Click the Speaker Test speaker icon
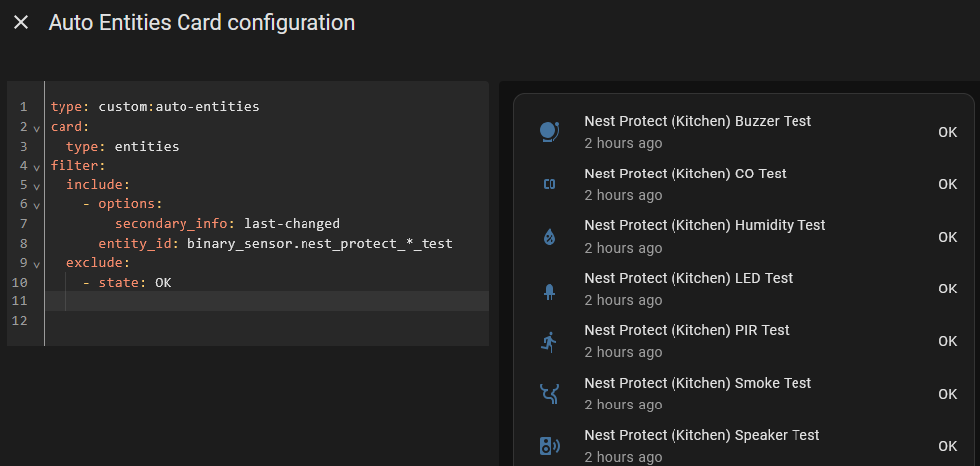The width and height of the screenshot is (980, 466). [550, 446]
